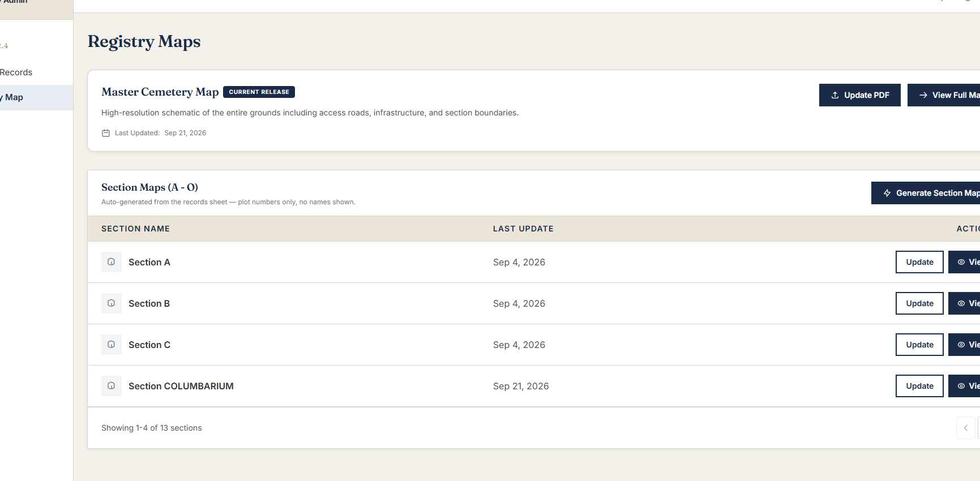Click the LAST UPDATE column header
The image size is (980, 481).
(523, 229)
